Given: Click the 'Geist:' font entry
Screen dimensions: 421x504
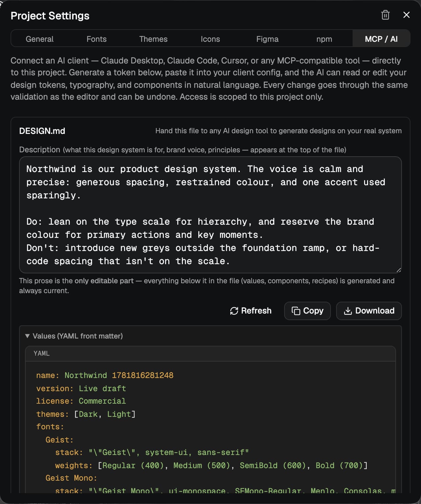Looking at the screenshot, I should [60, 440].
